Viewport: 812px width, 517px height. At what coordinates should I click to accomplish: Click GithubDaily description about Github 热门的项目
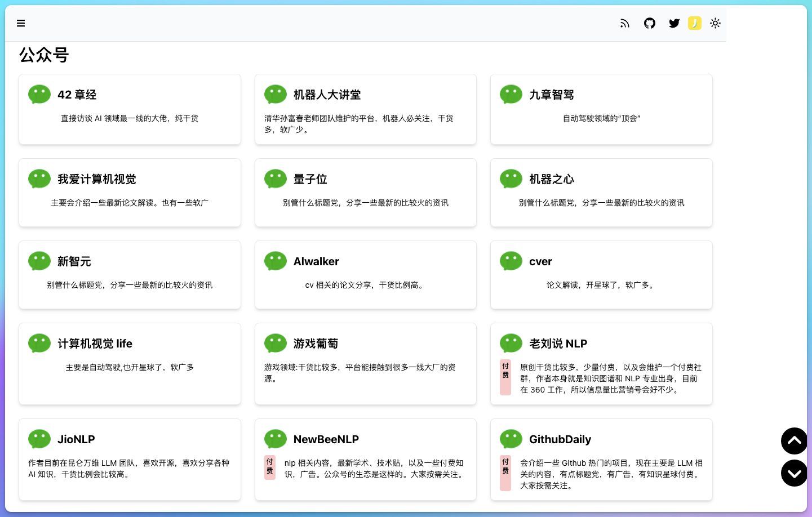[611, 474]
